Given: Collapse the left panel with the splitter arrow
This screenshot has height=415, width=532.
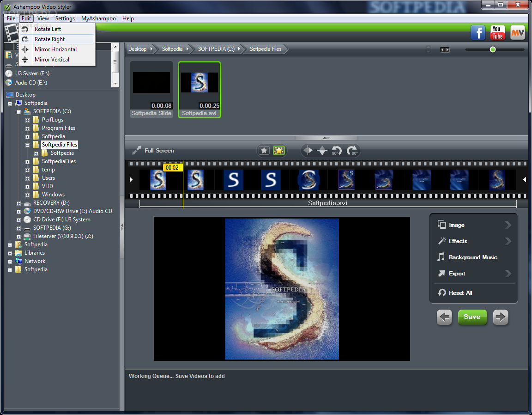Looking at the screenshot, I should [x=122, y=226].
